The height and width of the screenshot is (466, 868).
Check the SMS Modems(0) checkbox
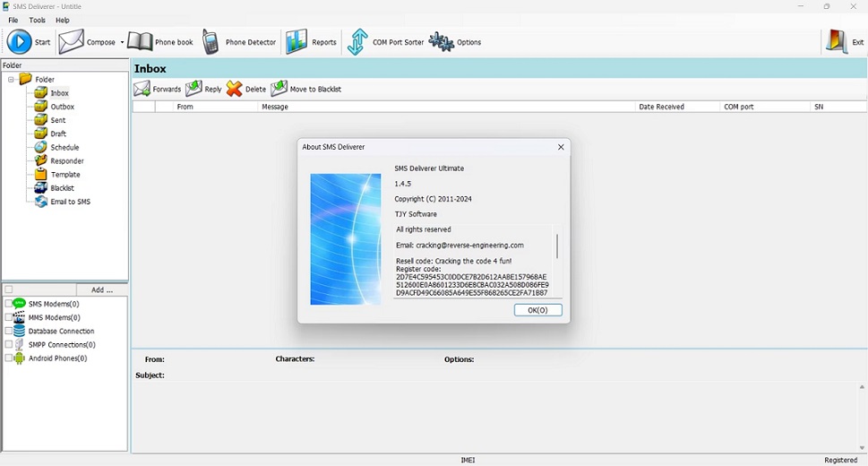tap(8, 304)
